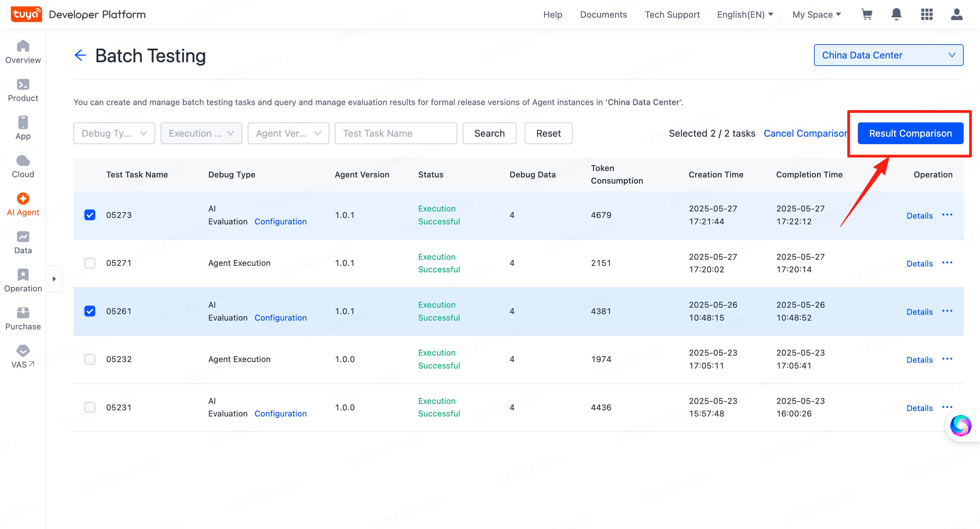980x529 pixels.
Task: Focus the Test Task Name input field
Action: 396,133
